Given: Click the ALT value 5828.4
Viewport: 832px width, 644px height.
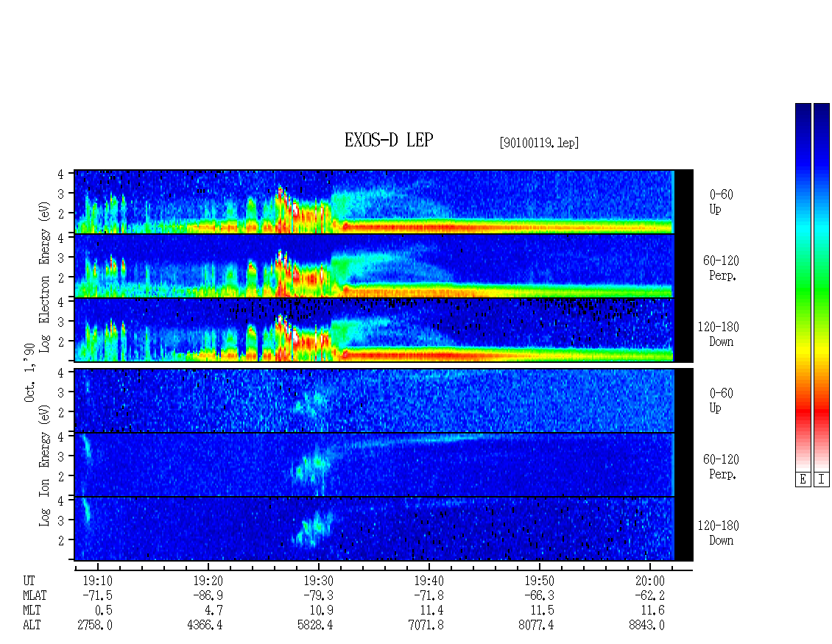Looking at the screenshot, I should [x=315, y=626].
